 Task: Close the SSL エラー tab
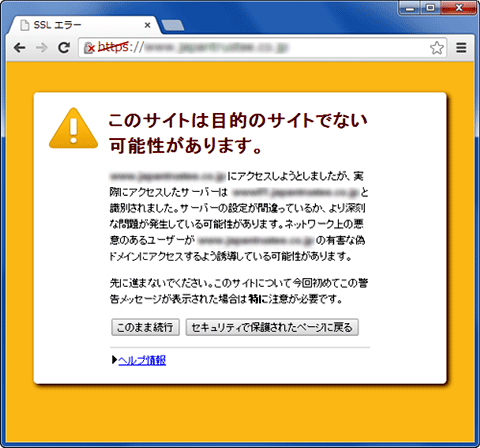[147, 25]
